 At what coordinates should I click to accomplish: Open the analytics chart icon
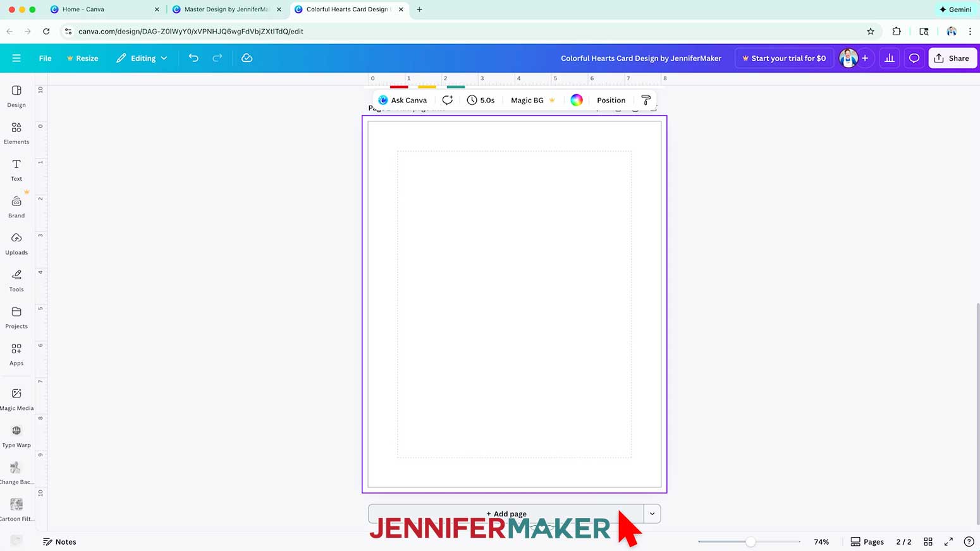pyautogui.click(x=890, y=58)
